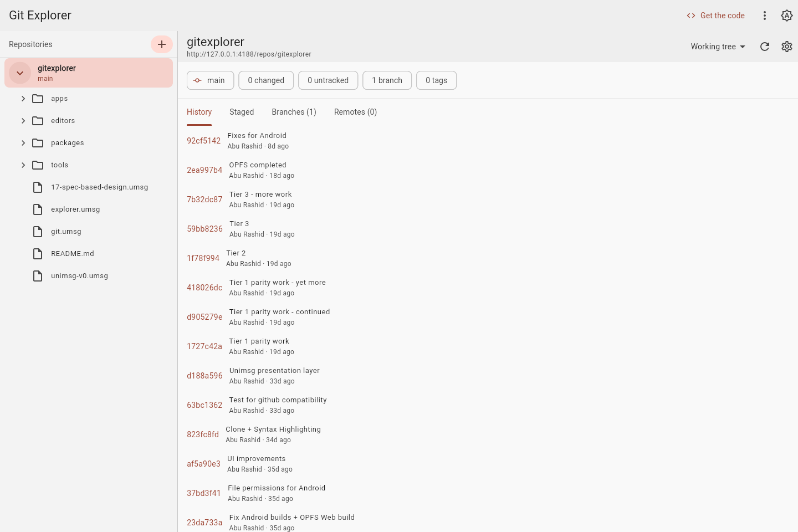The width and height of the screenshot is (798, 532).
Task: Click commit message "UI improvements"
Action: [x=257, y=459]
